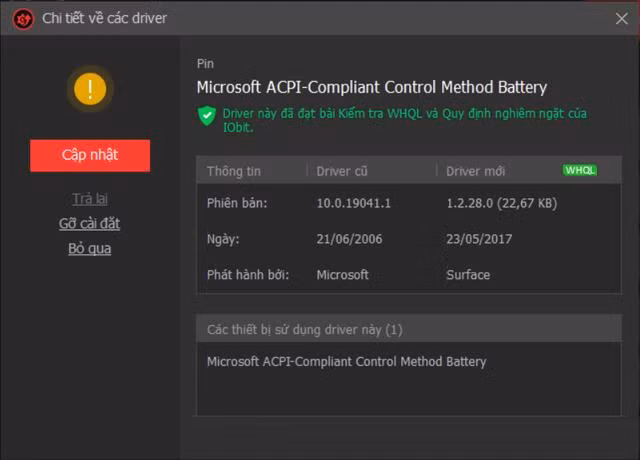640x460 pixels.
Task: Click the green WHQL badge
Action: coord(580,170)
